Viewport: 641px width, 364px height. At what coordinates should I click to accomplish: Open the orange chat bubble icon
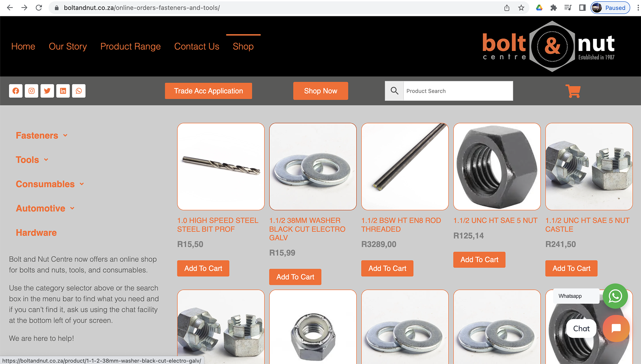click(616, 328)
